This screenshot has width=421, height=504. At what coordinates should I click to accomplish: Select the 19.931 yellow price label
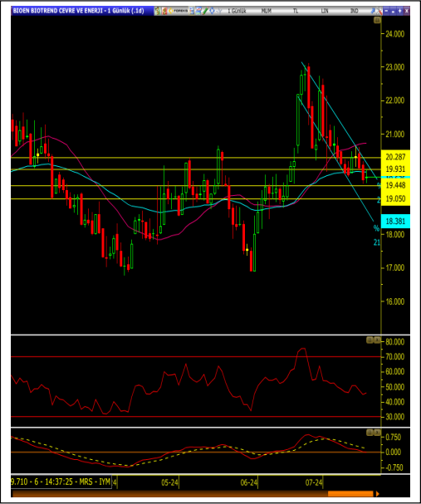(x=395, y=169)
